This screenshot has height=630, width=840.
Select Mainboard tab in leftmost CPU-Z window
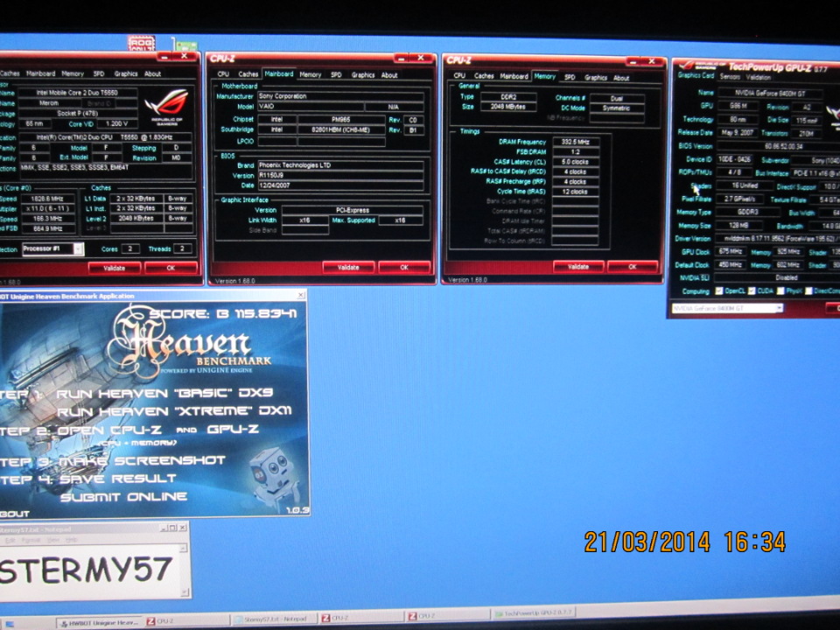pyautogui.click(x=41, y=73)
